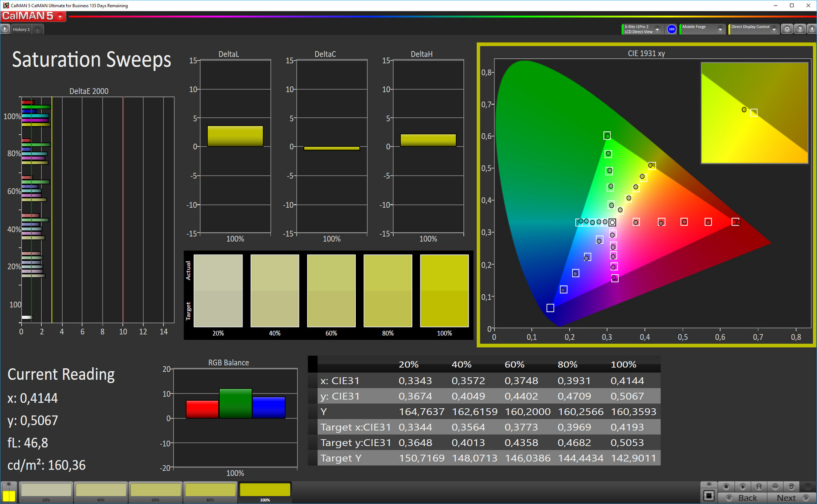Click the help question mark icon
This screenshot has height=504, width=817.
[x=800, y=29]
